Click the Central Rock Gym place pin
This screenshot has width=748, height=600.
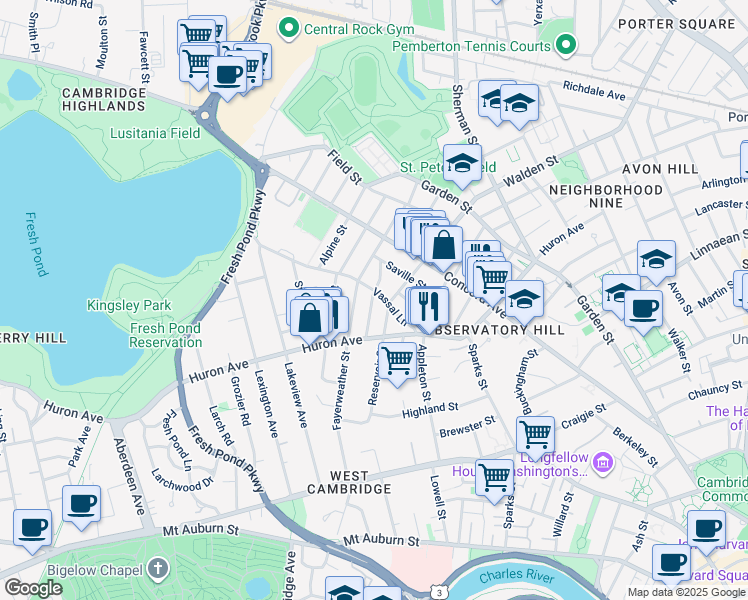tap(288, 28)
